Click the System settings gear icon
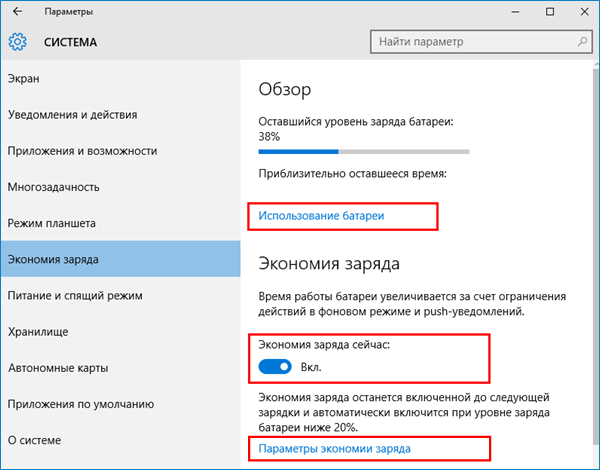 tap(17, 42)
